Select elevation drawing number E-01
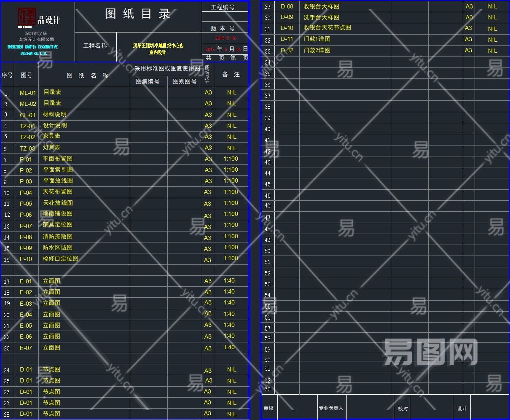This screenshot has height=420, width=510. tap(26, 281)
